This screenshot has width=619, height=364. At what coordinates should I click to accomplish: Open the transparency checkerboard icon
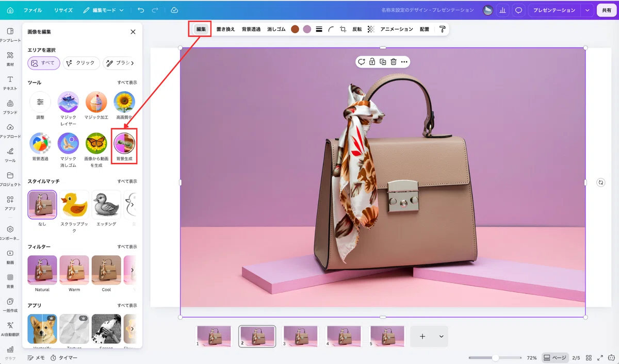pyautogui.click(x=371, y=29)
